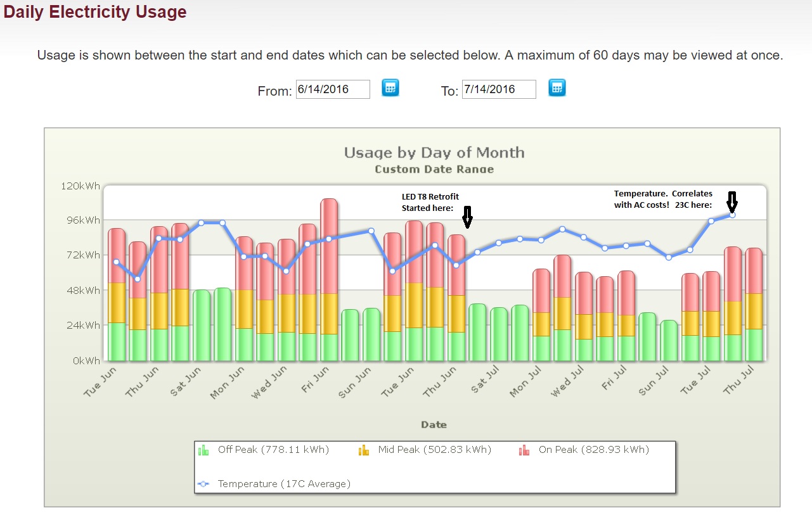Click the Custom Date Range subtitle
812x515 pixels.
pyautogui.click(x=434, y=169)
